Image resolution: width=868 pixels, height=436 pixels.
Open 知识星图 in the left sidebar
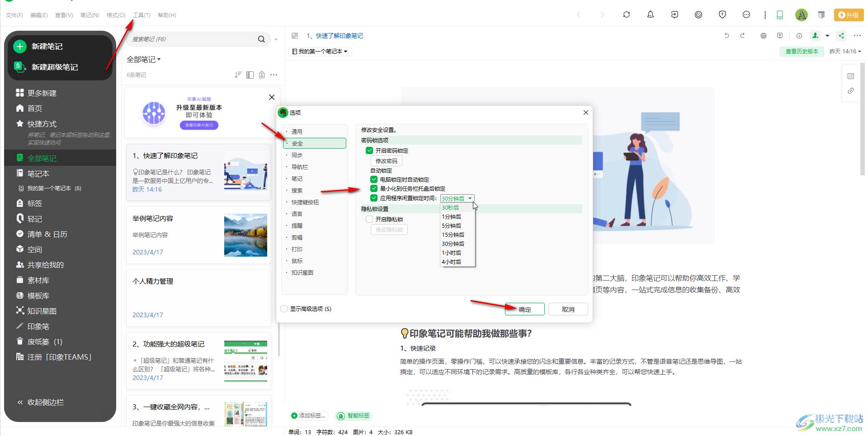coord(36,311)
